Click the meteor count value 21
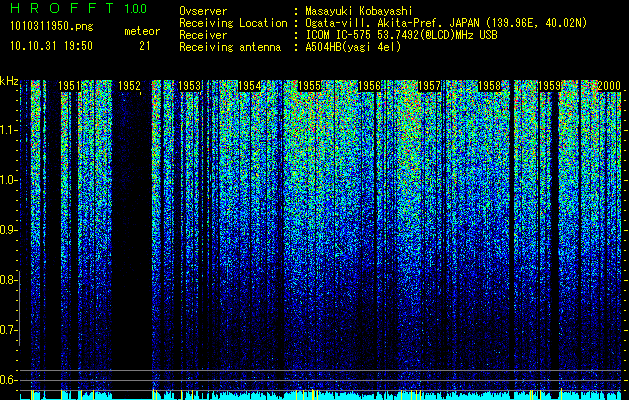The width and height of the screenshot is (629, 400). click(x=144, y=46)
